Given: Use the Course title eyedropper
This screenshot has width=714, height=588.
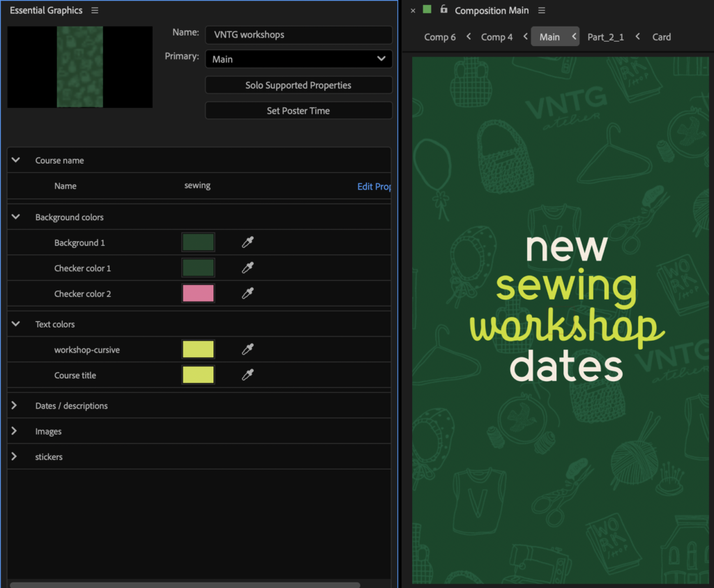Looking at the screenshot, I should (x=248, y=376).
